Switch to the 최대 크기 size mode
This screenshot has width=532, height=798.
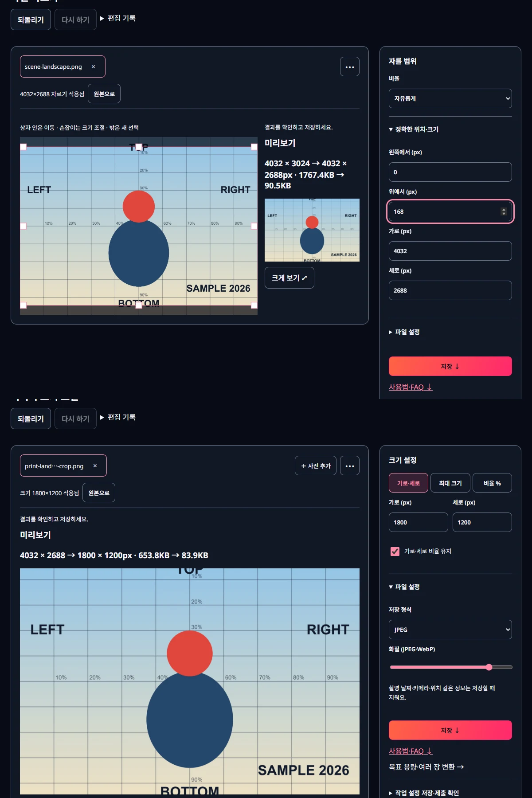(450, 483)
